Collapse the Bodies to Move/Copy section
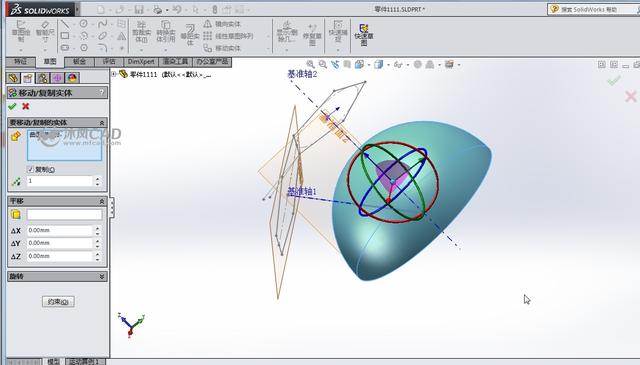This screenshot has width=640, height=365. pyautogui.click(x=102, y=122)
